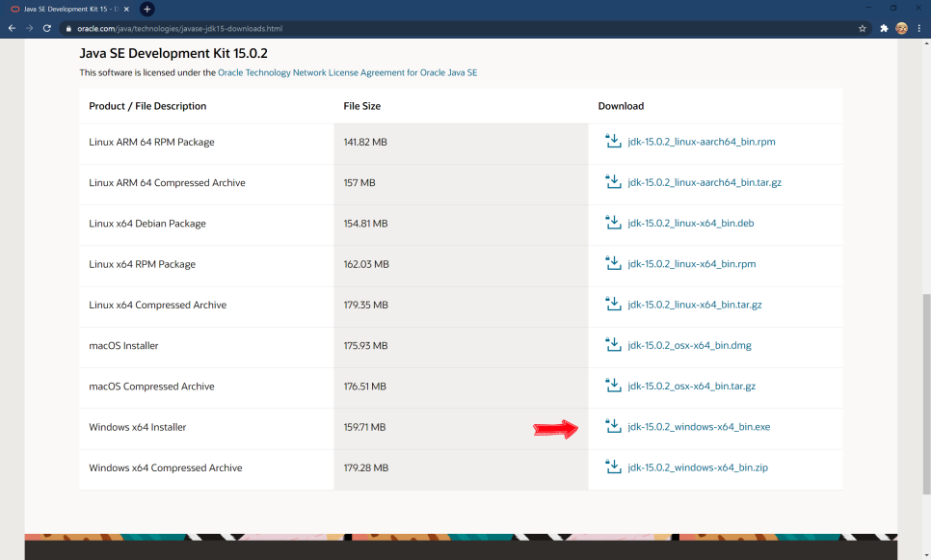Open the Oracle Technology Network License Agreement link
This screenshot has width=931, height=560.
pyautogui.click(x=347, y=72)
